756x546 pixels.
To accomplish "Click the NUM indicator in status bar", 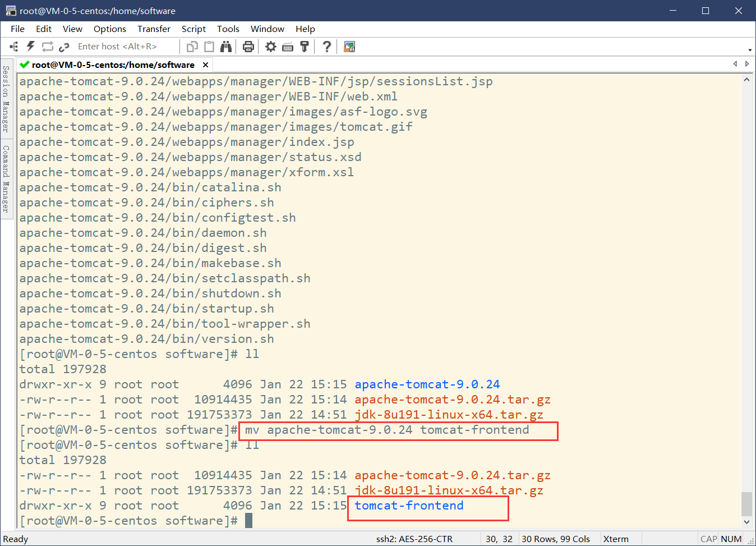I will point(731,539).
